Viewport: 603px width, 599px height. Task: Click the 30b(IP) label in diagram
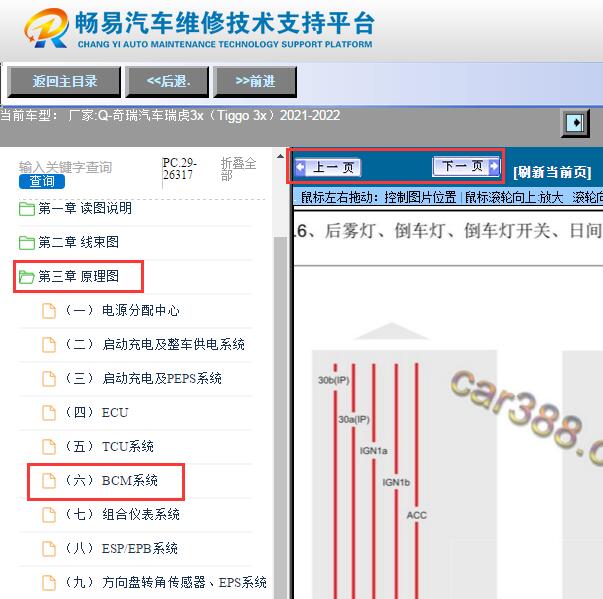point(334,380)
